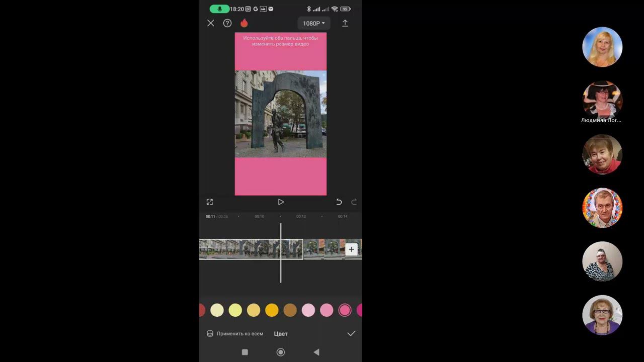Enter fullscreen preview mode

coord(210,202)
